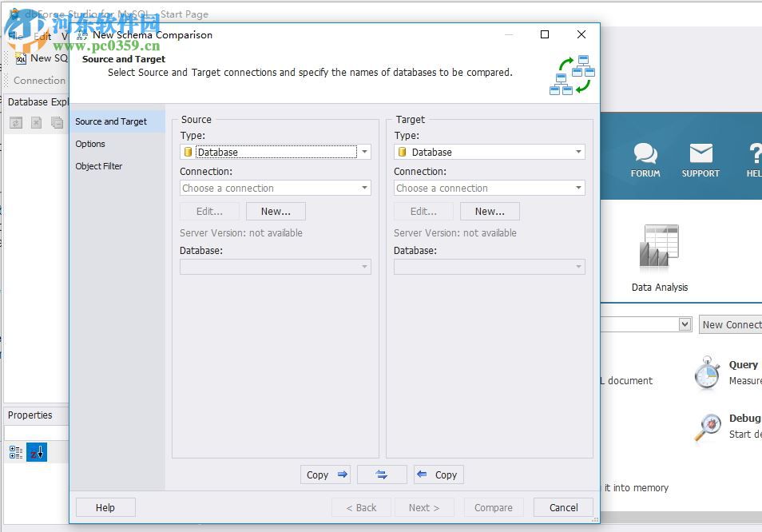
Task: Open the Source 'Choose a connection' dropdown
Action: pos(364,188)
